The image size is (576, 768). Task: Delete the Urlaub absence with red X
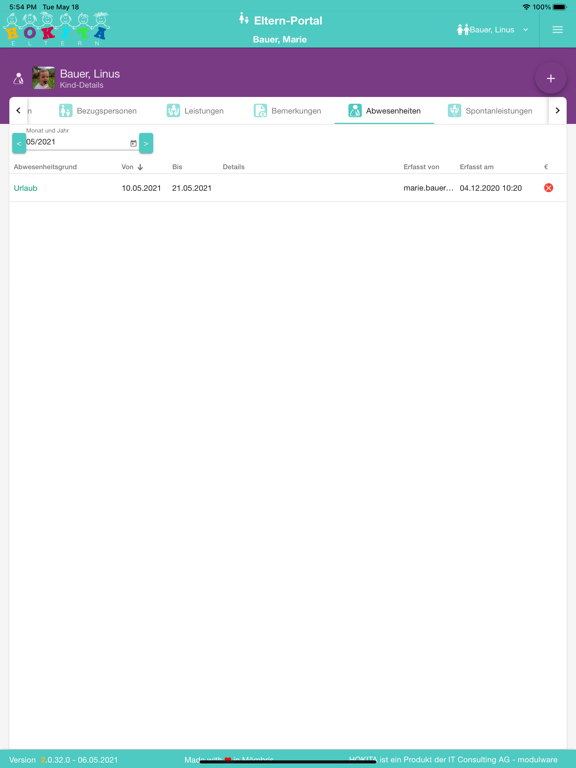pyautogui.click(x=549, y=188)
